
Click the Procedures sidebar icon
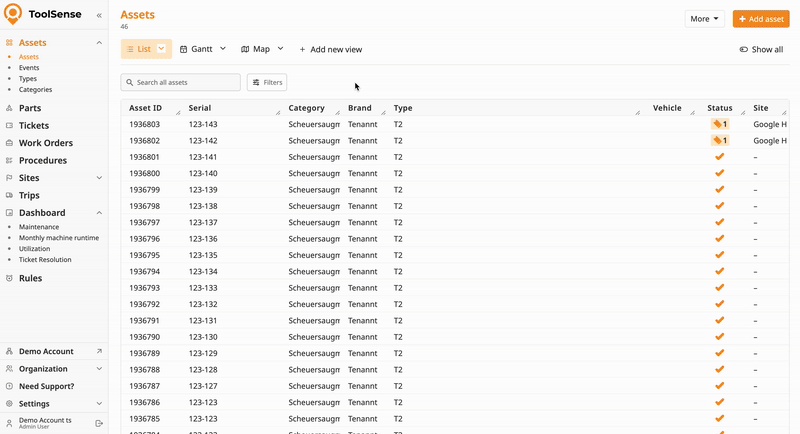9,160
